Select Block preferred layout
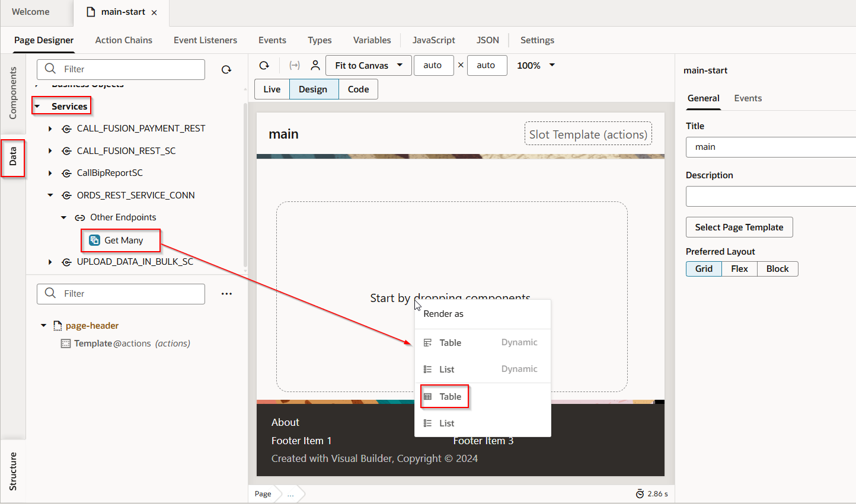856x504 pixels. click(x=777, y=269)
